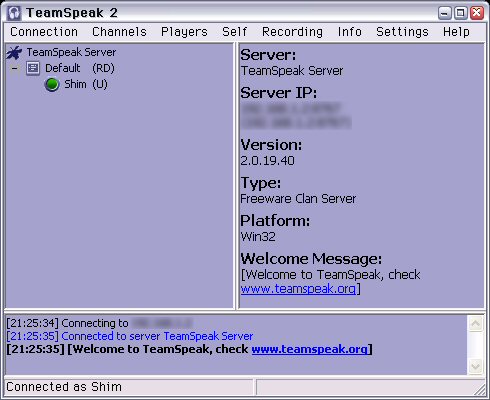
Task: Click the Win32 platform value
Action: point(258,237)
